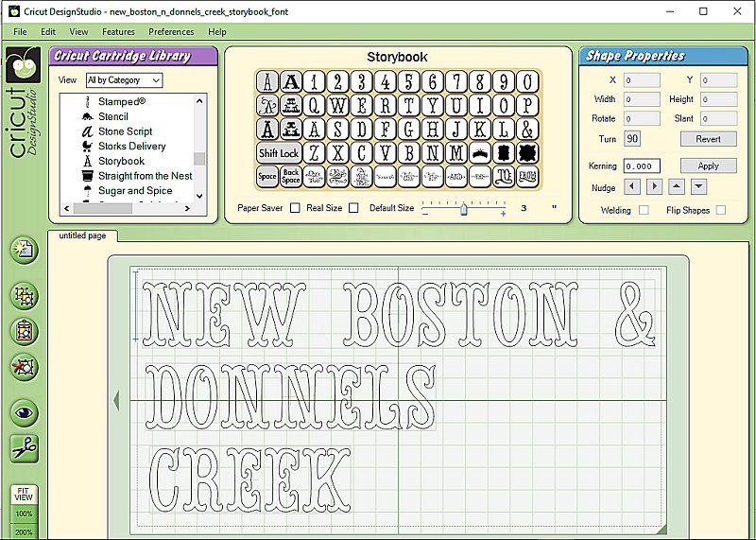Enable the Paper Saver checkbox
Image resolution: width=756 pixels, height=540 pixels.
point(295,208)
